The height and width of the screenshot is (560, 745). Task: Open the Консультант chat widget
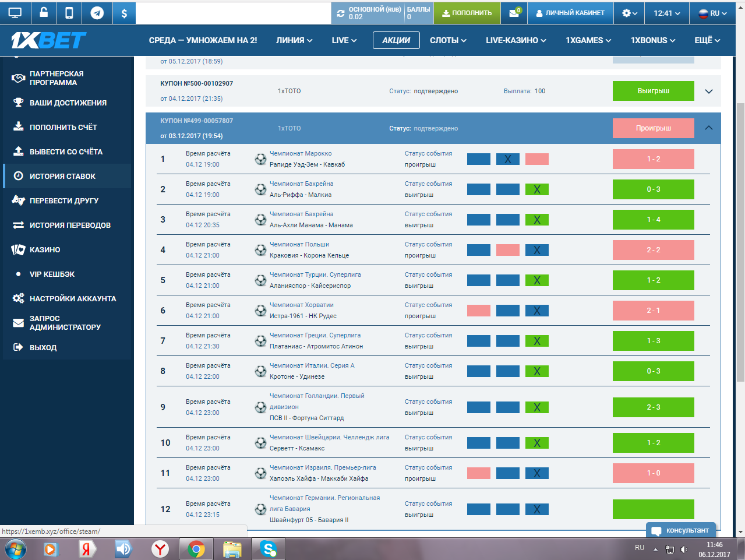(681, 530)
